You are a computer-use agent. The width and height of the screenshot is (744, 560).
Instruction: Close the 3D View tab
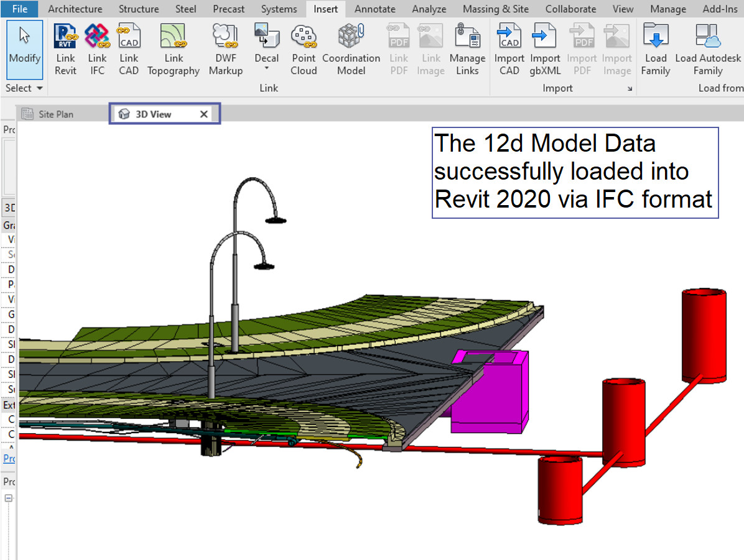tap(203, 114)
